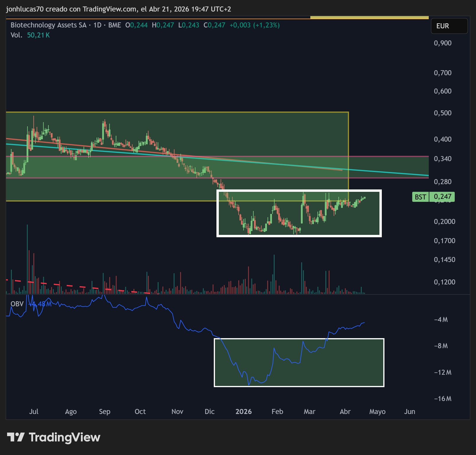
Task: Click the TradingView.com text in the header caption
Action: (x=109, y=9)
